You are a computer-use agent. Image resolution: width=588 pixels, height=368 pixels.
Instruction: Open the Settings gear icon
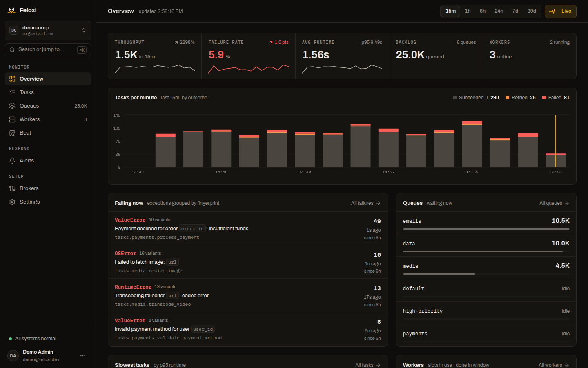tap(12, 202)
